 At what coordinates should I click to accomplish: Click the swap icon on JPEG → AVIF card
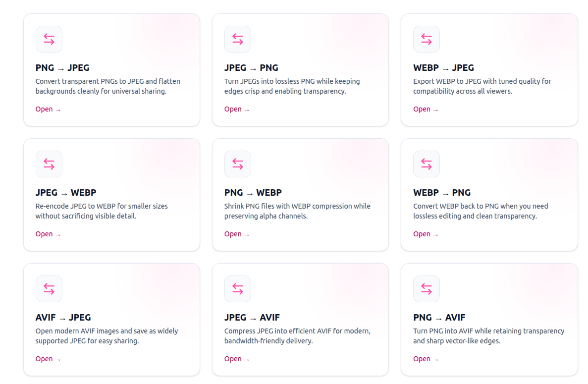pos(237,288)
